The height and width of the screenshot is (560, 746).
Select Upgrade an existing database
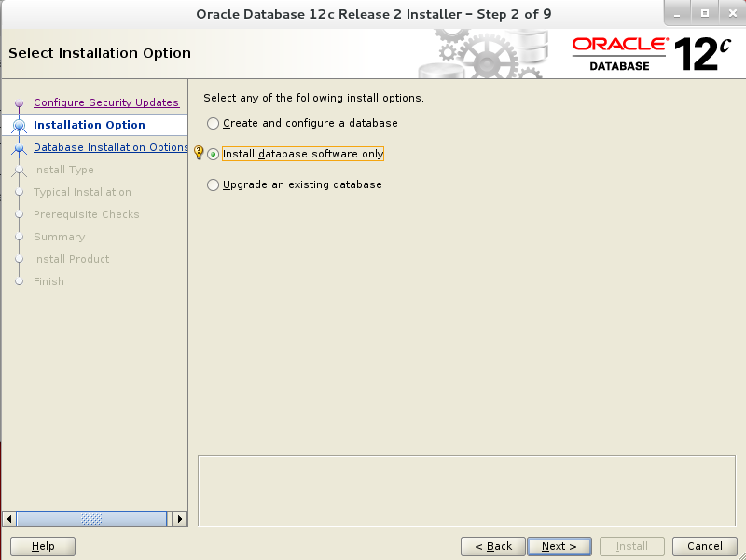[213, 184]
